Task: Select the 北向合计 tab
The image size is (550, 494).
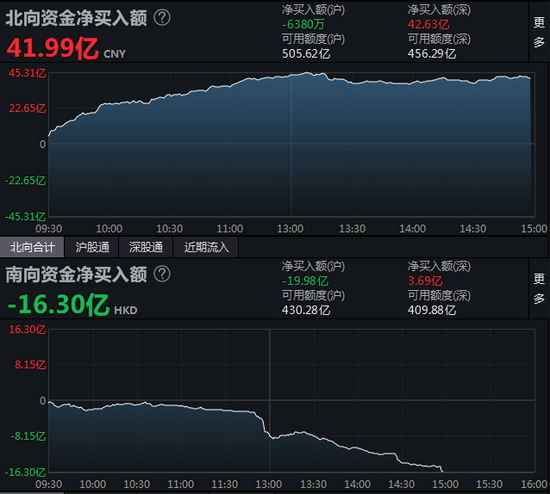Action: pyautogui.click(x=32, y=247)
